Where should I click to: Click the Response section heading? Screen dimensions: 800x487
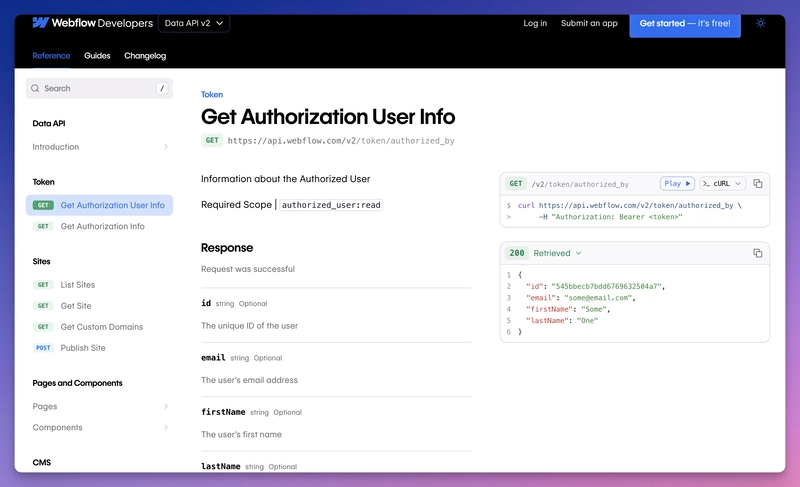click(227, 248)
